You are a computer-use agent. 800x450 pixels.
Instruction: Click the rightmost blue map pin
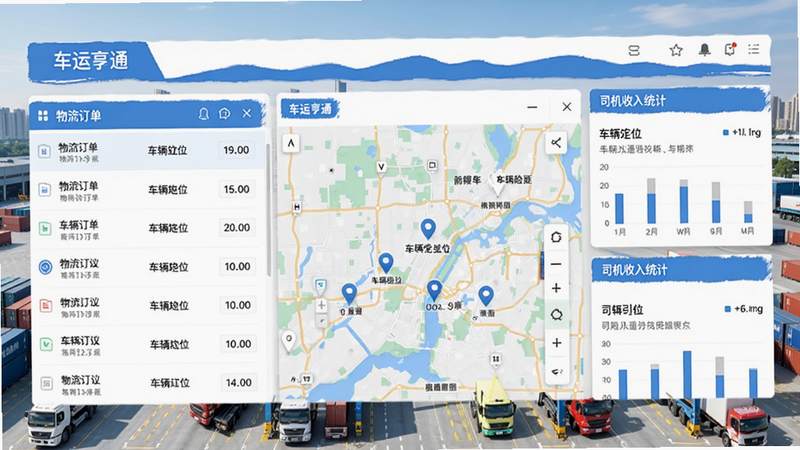(x=486, y=295)
